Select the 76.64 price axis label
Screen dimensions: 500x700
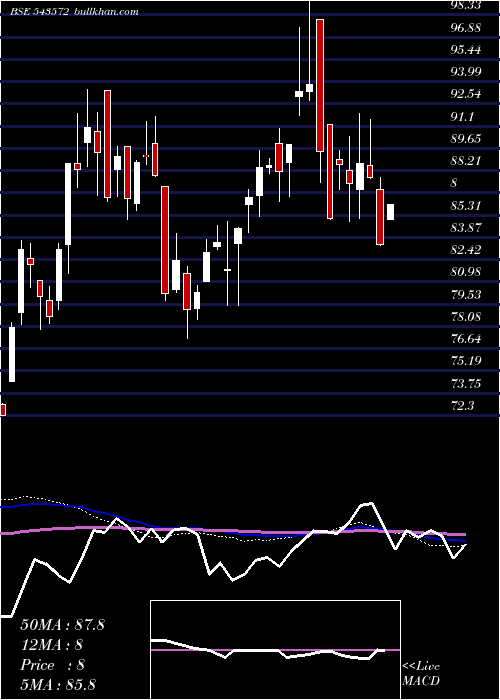pos(466,339)
